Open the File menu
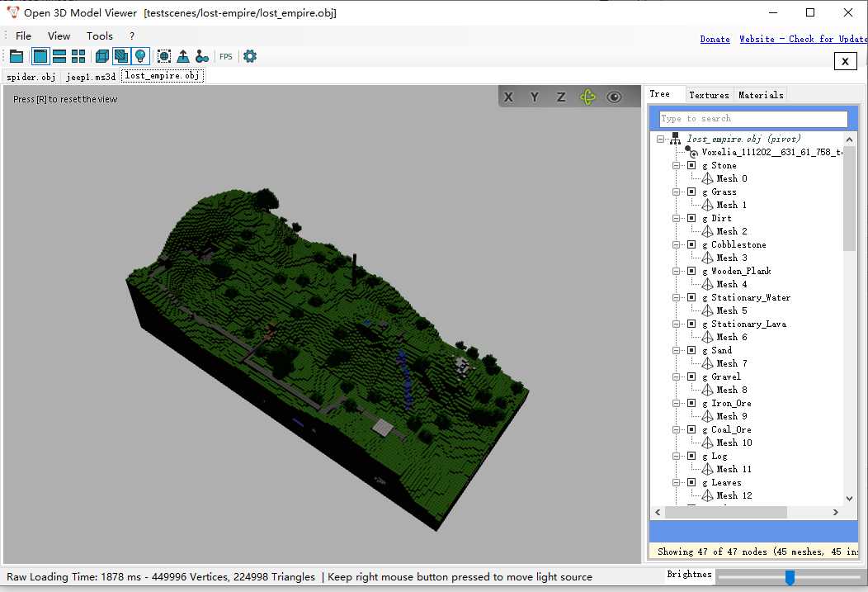Screen dimensions: 868x592 (23, 36)
